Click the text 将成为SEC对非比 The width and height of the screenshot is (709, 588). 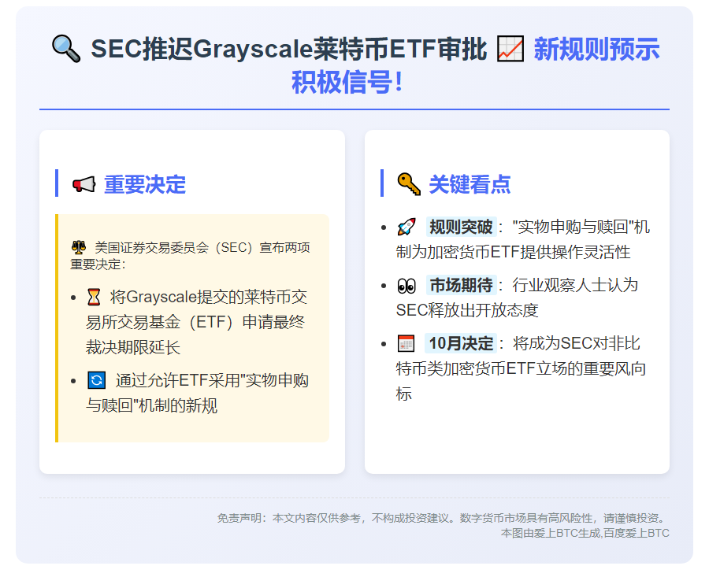pyautogui.click(x=576, y=343)
